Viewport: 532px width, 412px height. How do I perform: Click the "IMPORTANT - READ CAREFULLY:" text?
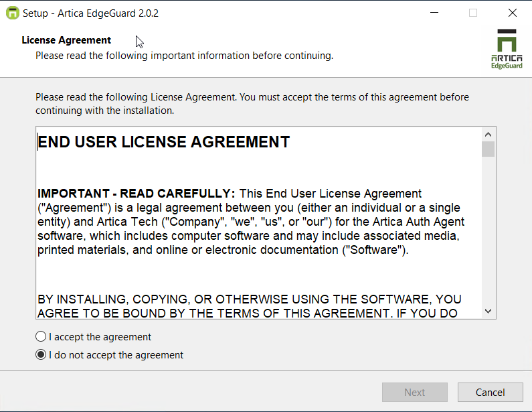pyautogui.click(x=136, y=193)
